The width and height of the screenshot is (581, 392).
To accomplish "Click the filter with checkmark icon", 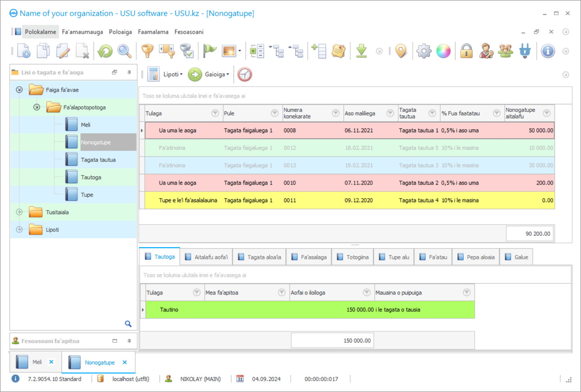I will [x=187, y=51].
